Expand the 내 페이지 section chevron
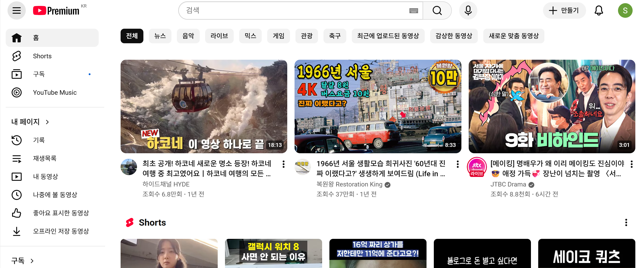 tap(47, 122)
